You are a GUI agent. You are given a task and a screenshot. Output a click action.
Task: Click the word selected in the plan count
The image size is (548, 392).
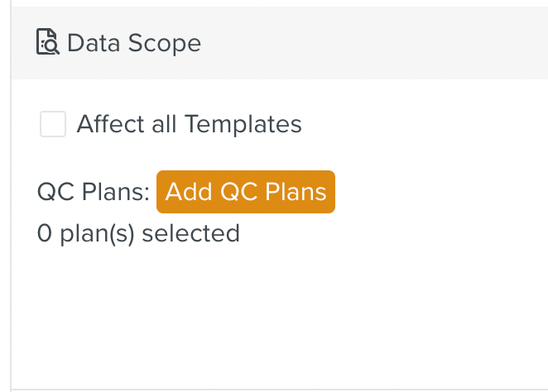coord(190,233)
